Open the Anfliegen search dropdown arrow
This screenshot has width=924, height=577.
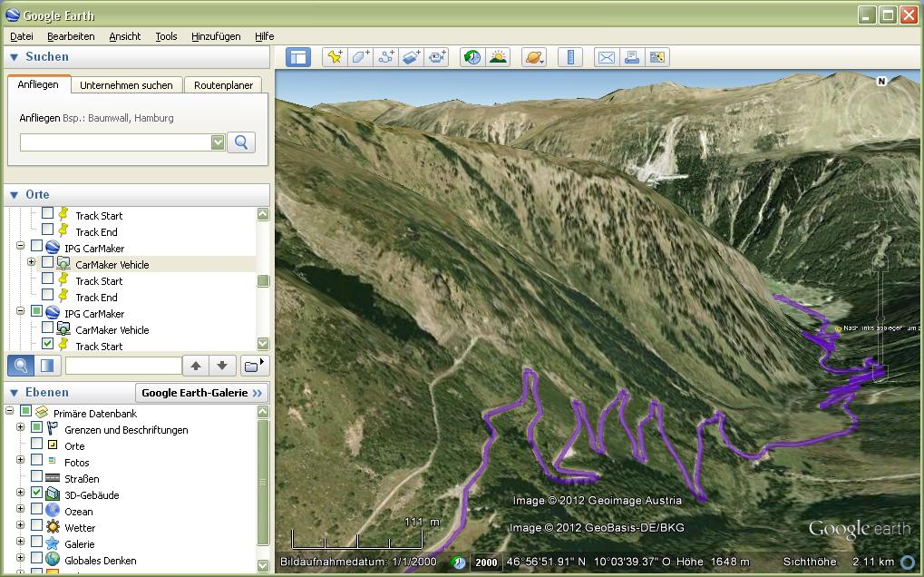[x=218, y=142]
